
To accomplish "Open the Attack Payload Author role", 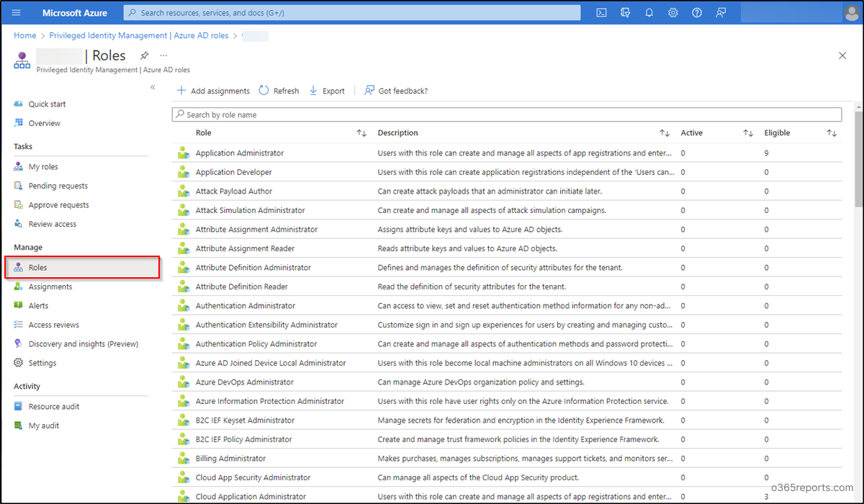I will (x=234, y=191).
